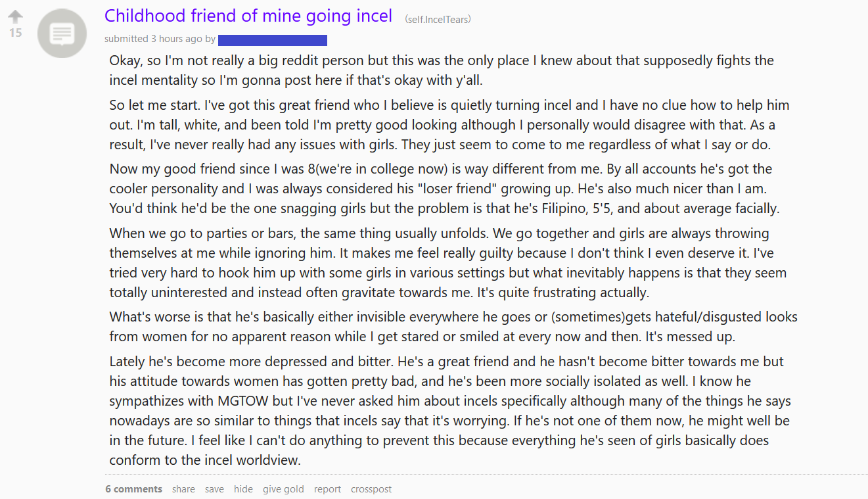This screenshot has height=499, width=868.
Task: Open the self.IncelTears subreddit link
Action: click(x=438, y=19)
